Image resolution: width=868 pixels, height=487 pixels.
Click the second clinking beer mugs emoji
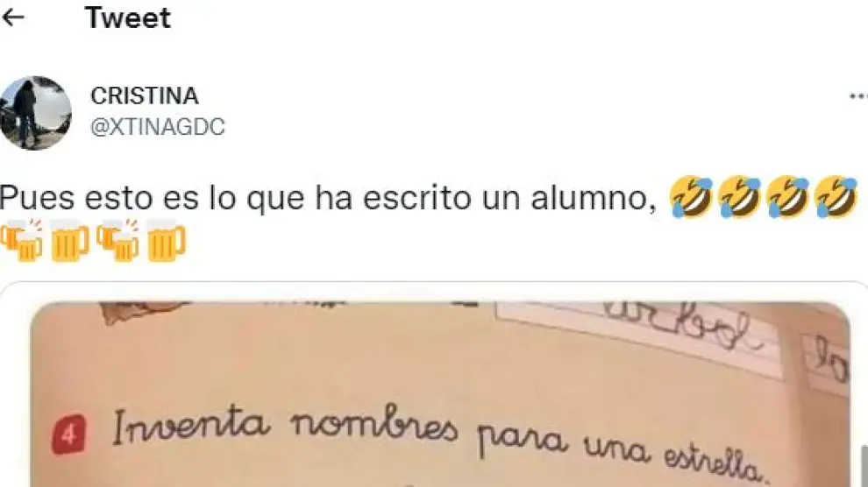tap(117, 240)
